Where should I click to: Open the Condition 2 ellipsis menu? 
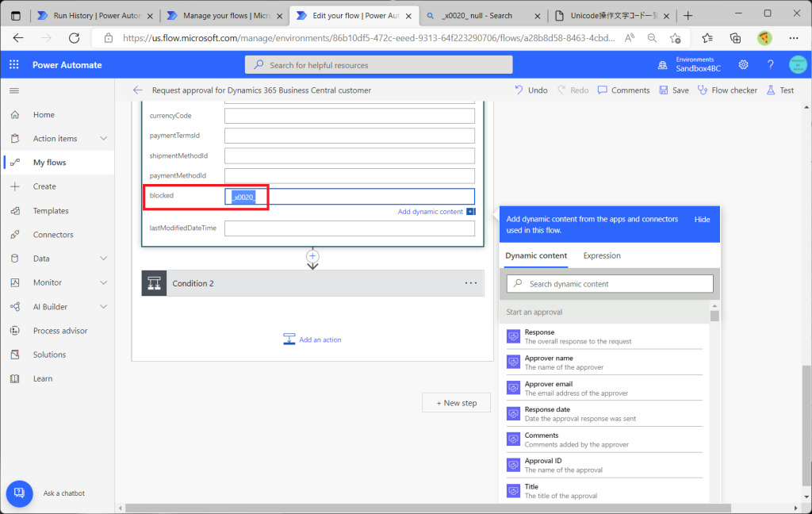(471, 283)
